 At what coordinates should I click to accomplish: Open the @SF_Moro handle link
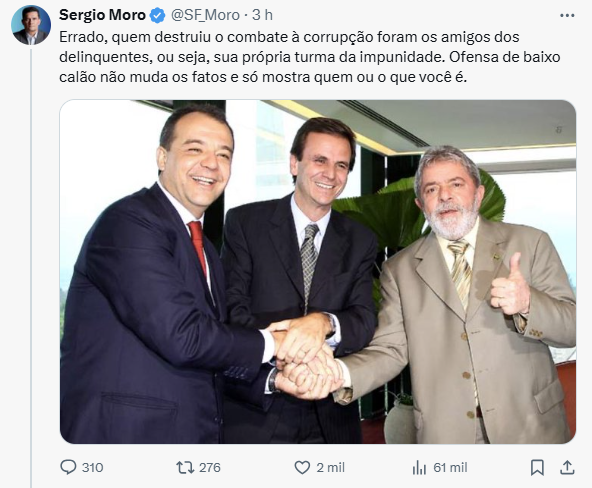point(205,15)
